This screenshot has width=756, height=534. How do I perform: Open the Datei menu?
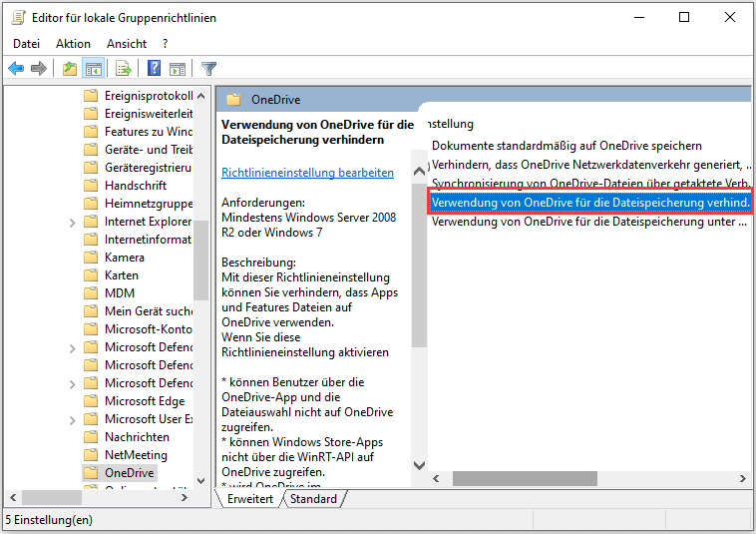click(26, 44)
